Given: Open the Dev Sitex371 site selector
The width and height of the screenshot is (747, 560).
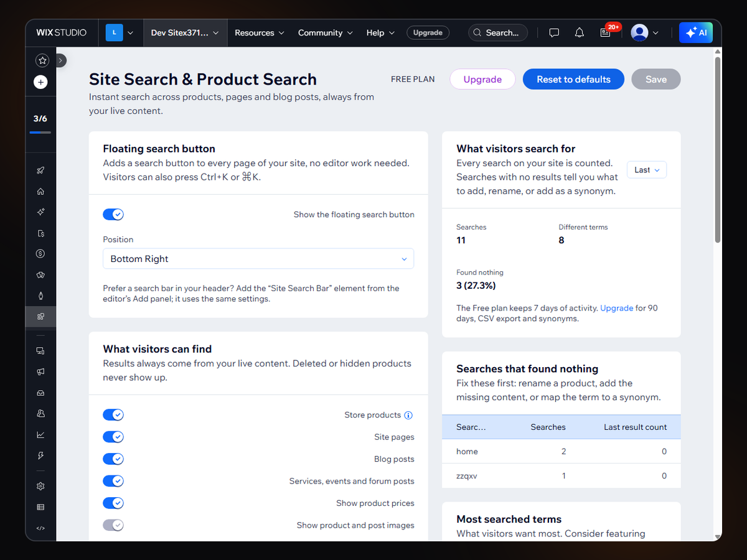Looking at the screenshot, I should pos(185,33).
